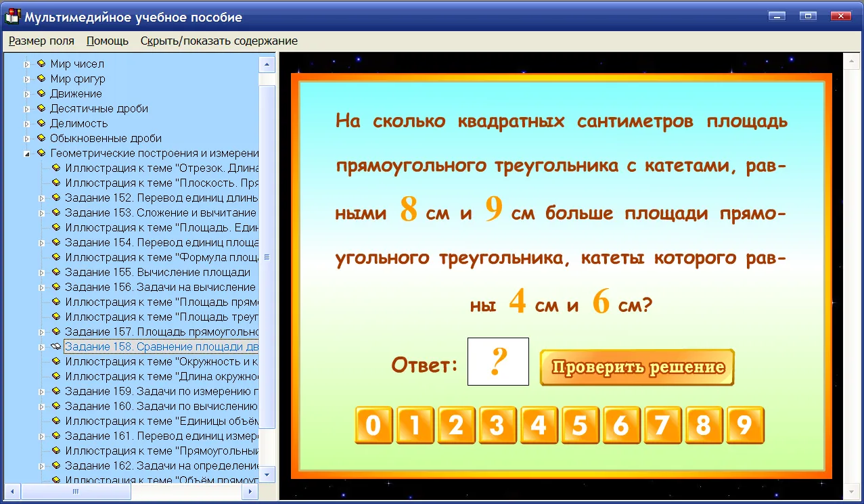Select Задание 162. Задачи на определение
Image resolution: width=864 pixels, height=504 pixels.
tap(161, 465)
